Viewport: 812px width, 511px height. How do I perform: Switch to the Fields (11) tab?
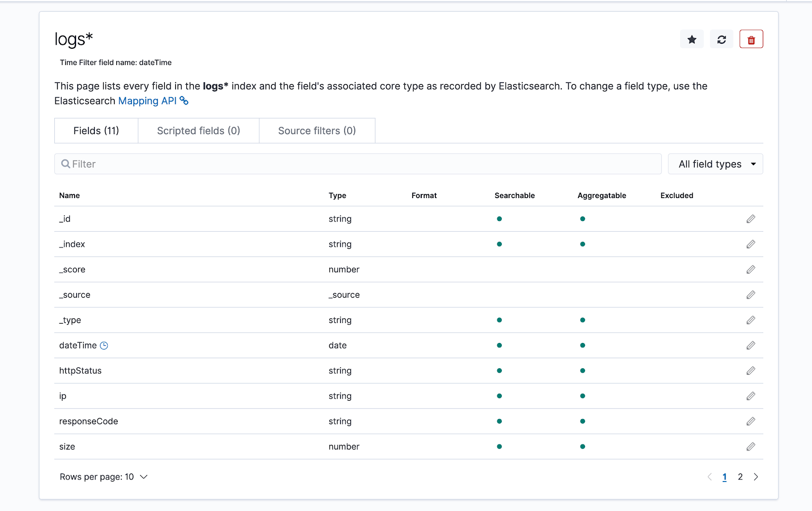(96, 131)
